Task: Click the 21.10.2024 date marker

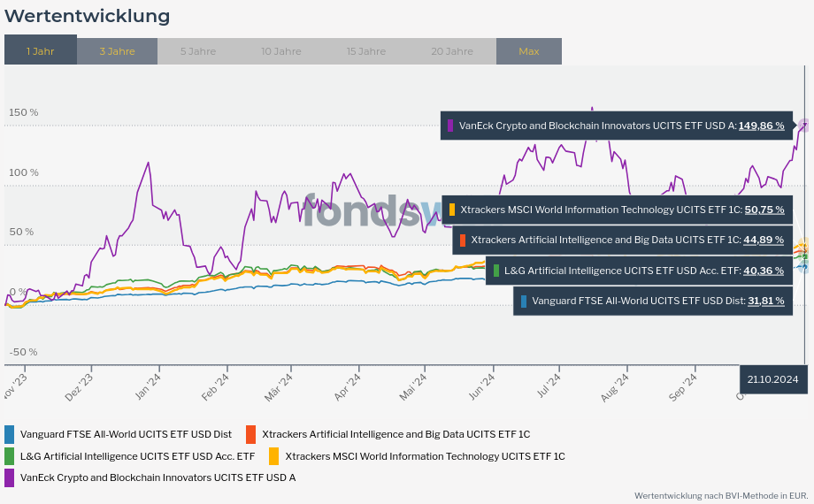Action: pos(772,379)
